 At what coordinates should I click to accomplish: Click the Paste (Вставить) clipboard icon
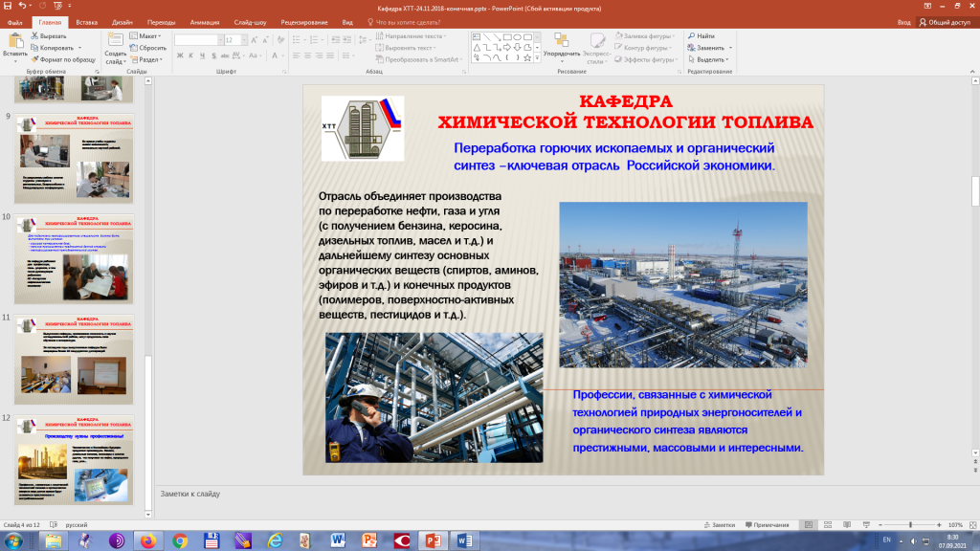(15, 41)
